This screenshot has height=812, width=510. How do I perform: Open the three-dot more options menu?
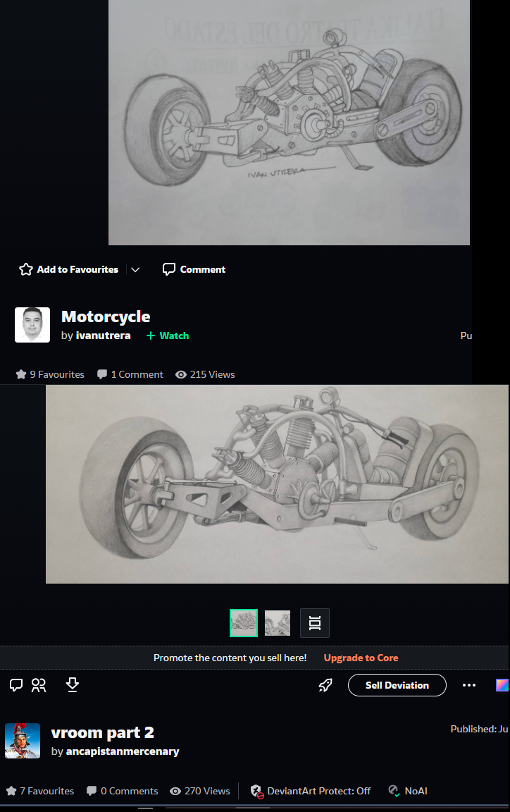469,685
